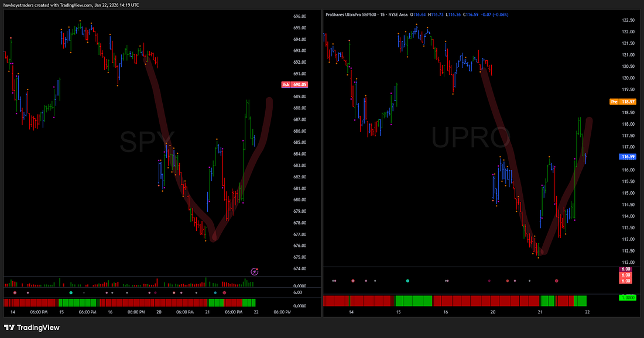
Task: Click the 120.00 price on UPRO axis
Action: tap(628, 78)
